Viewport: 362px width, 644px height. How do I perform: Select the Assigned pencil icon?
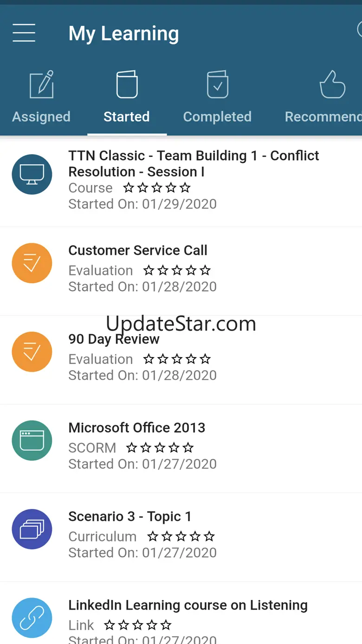(41, 84)
